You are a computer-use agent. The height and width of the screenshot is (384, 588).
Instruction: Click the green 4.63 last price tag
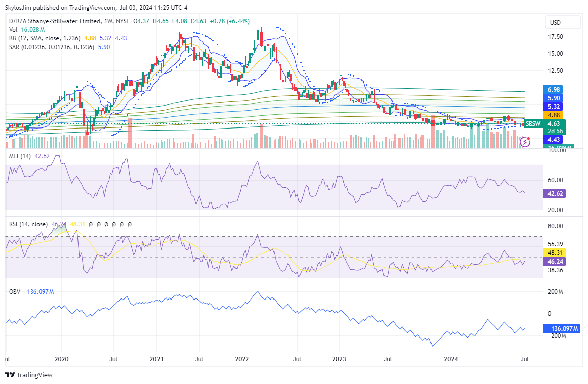pyautogui.click(x=554, y=123)
